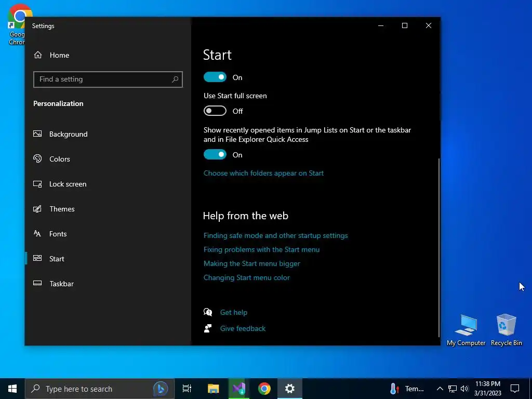
Task: Disable show recently opened items toggle
Action: click(215, 154)
